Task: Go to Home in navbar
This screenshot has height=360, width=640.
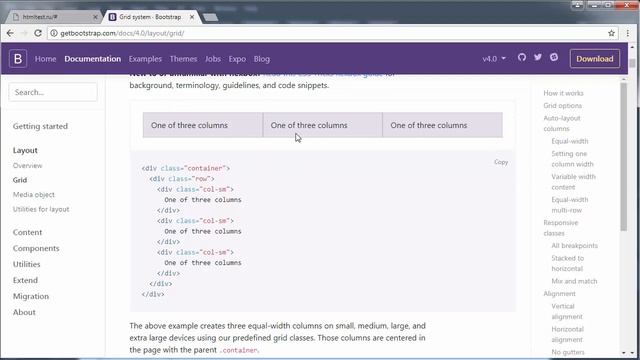Action: point(45,59)
